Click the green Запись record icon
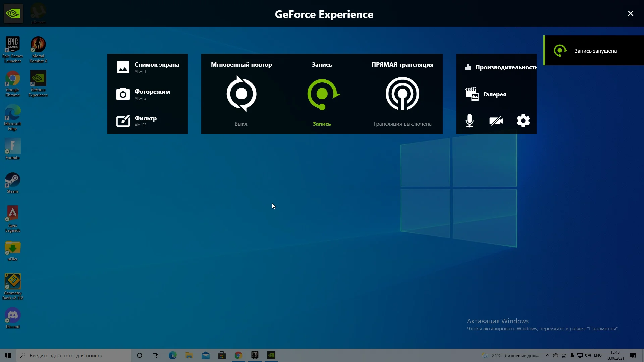 pos(323,94)
